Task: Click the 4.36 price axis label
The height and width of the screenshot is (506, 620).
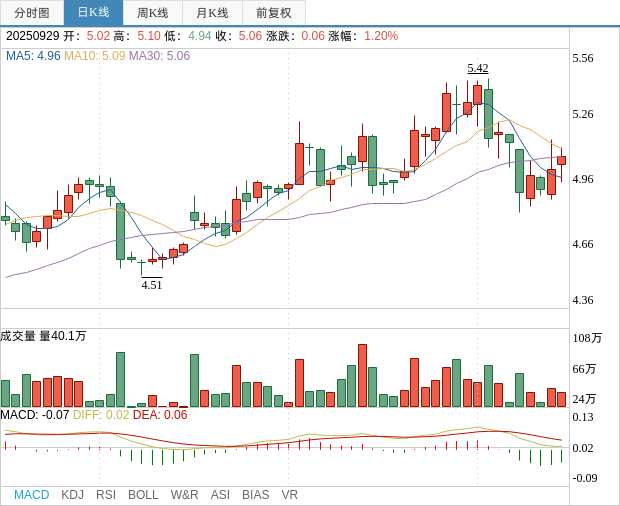Action: (583, 300)
